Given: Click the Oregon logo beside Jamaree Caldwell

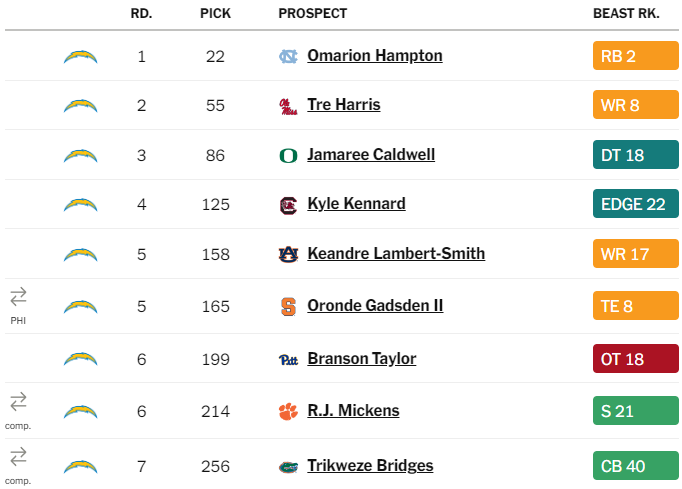Looking at the screenshot, I should click(288, 156).
